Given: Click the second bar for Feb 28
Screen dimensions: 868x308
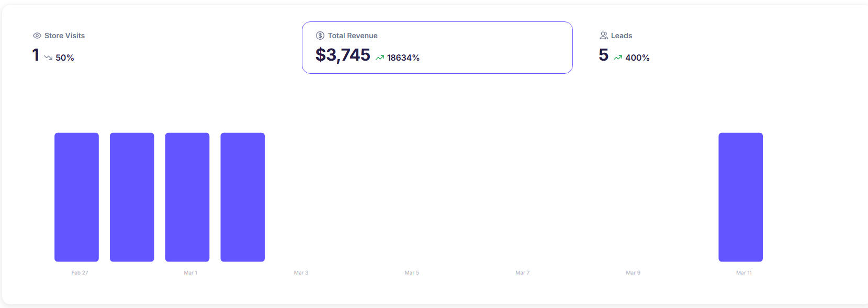Looking at the screenshot, I should click(132, 197).
